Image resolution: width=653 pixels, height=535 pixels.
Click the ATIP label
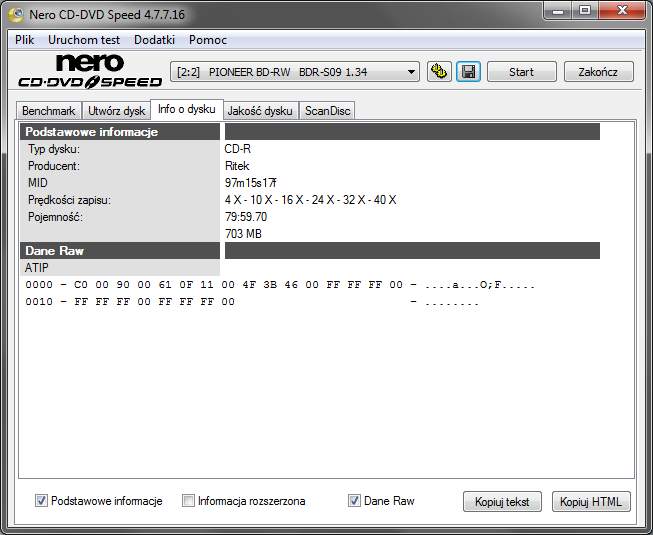(37, 268)
